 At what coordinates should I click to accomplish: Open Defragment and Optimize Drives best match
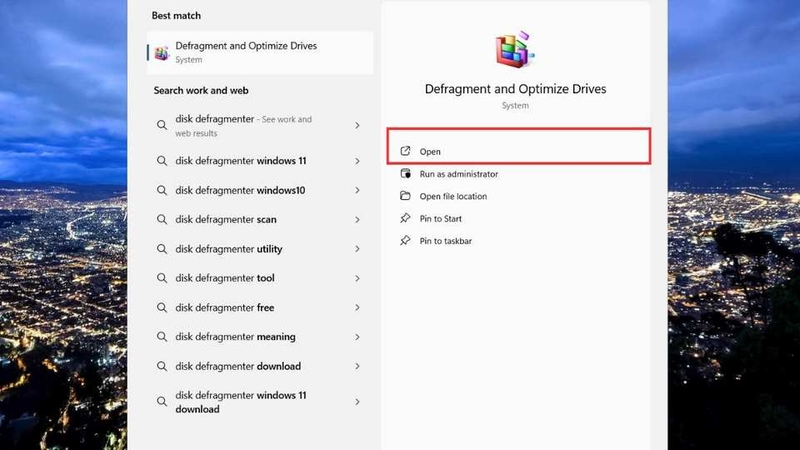pyautogui.click(x=260, y=53)
